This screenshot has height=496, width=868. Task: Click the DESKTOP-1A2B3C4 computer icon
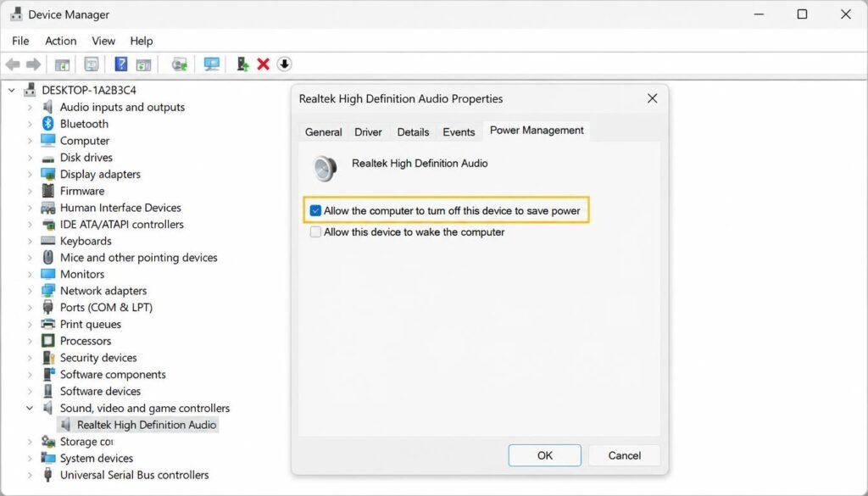coord(30,90)
